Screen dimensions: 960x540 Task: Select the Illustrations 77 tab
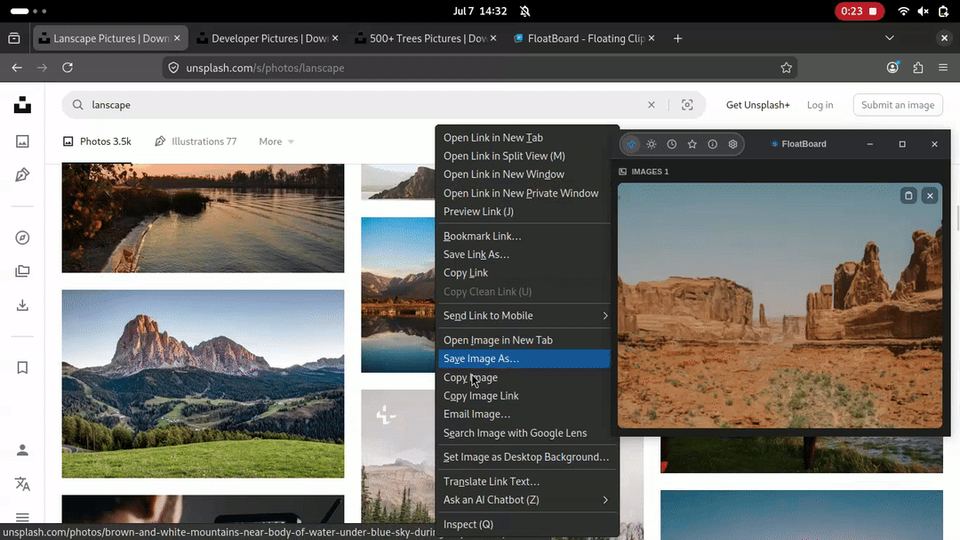point(195,141)
